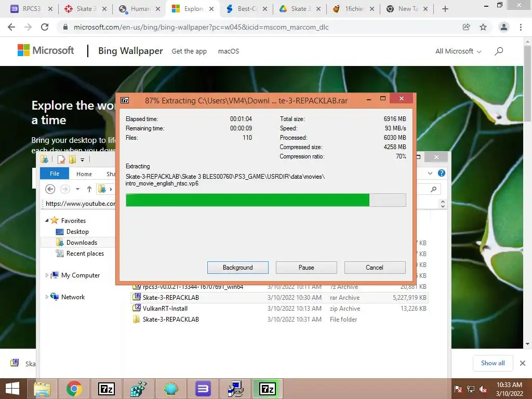Select Desktop under Favorites

pyautogui.click(x=78, y=232)
